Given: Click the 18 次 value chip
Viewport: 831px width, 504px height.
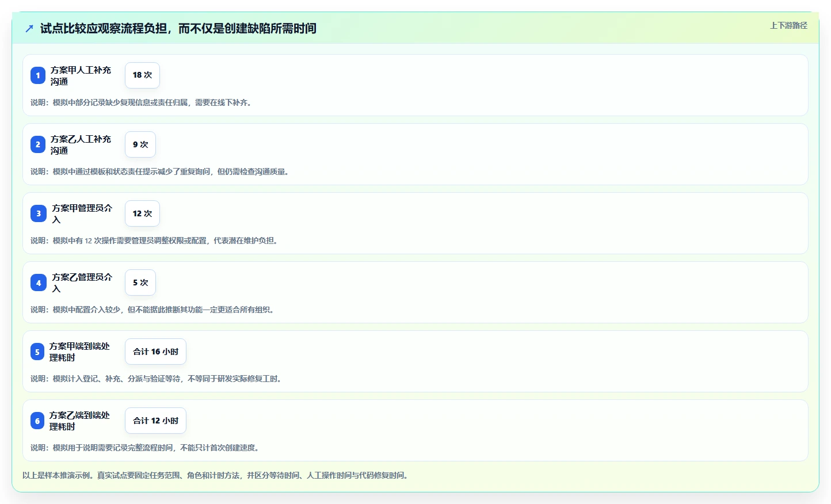Looking at the screenshot, I should pos(142,75).
